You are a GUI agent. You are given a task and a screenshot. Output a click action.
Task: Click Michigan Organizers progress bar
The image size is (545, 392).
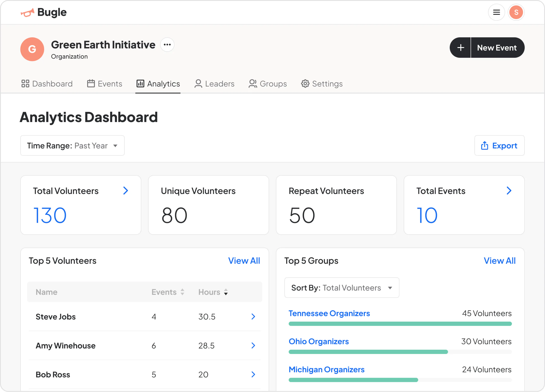coord(400,380)
